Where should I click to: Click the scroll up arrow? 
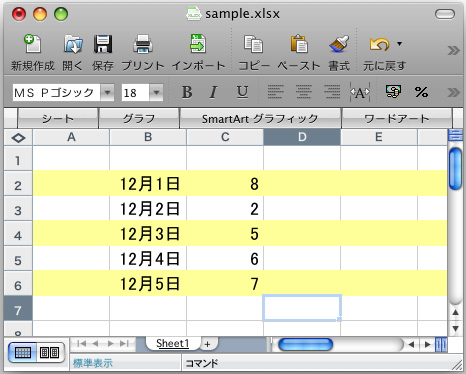(x=455, y=313)
